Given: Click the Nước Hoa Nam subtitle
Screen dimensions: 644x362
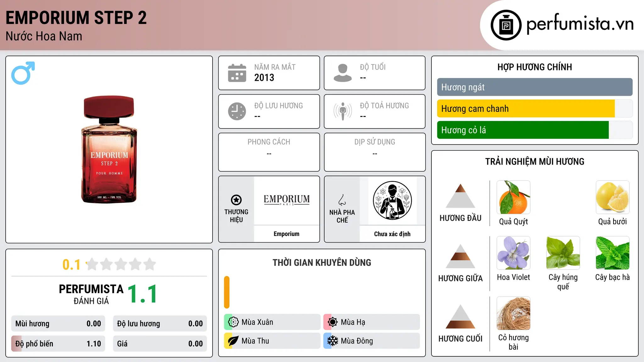Looking at the screenshot, I should pos(44,36).
